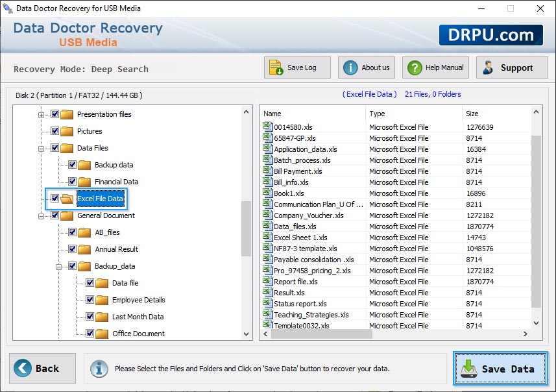Select the Data file folder label

click(125, 283)
